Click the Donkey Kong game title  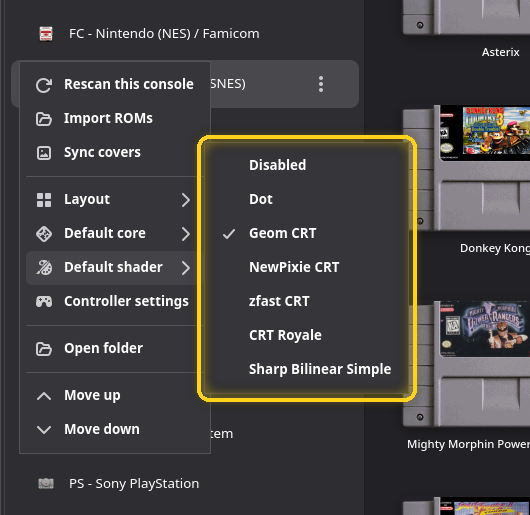(x=495, y=249)
